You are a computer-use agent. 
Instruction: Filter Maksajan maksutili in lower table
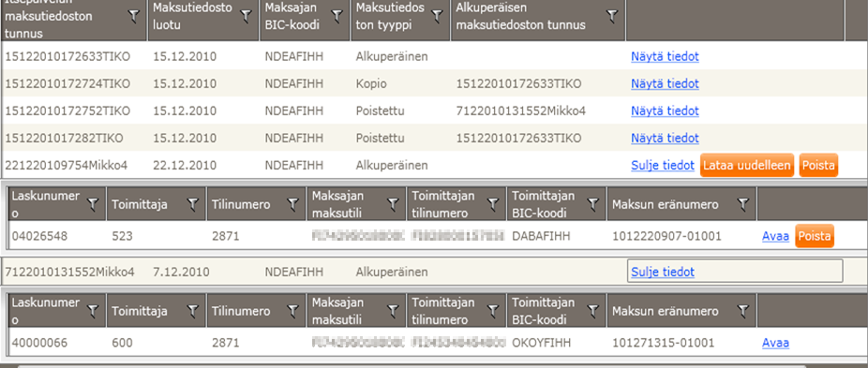pyautogui.click(x=393, y=312)
